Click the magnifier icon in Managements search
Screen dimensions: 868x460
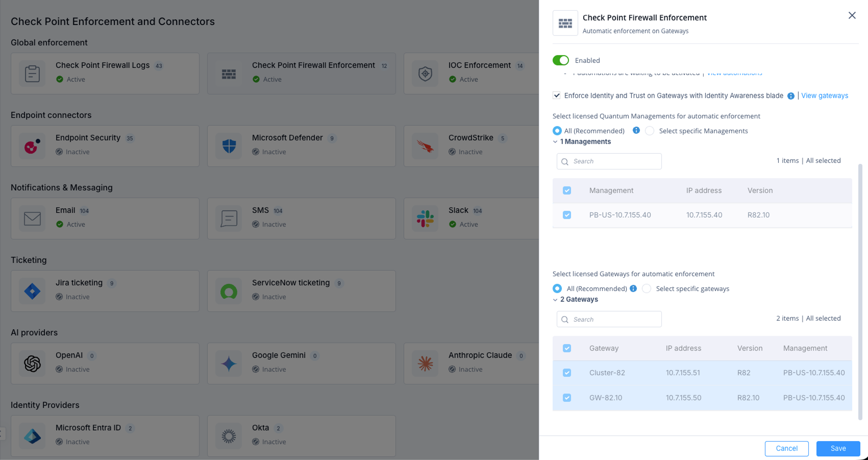(565, 161)
